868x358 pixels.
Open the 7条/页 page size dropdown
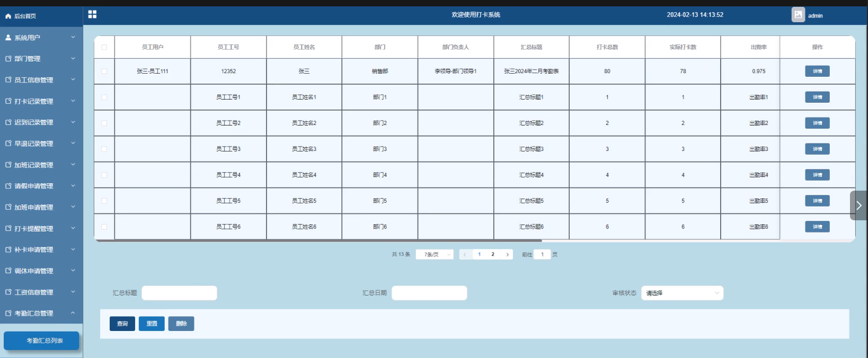435,255
